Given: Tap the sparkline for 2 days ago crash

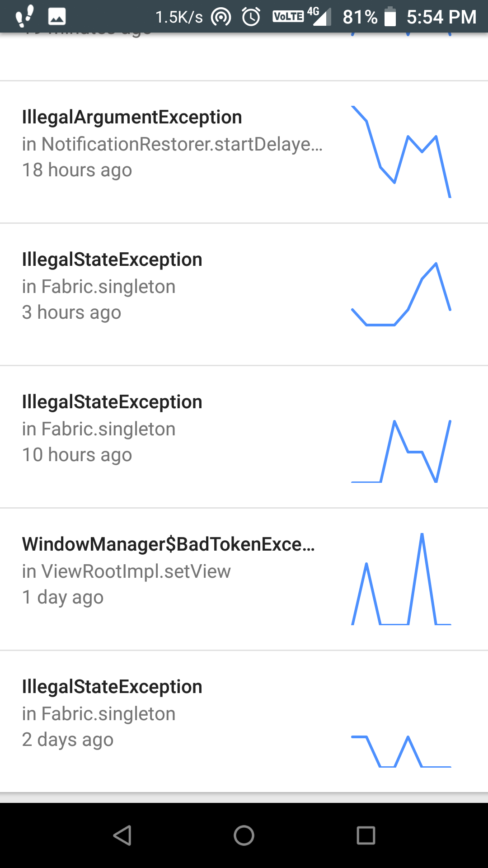Looking at the screenshot, I should (401, 751).
